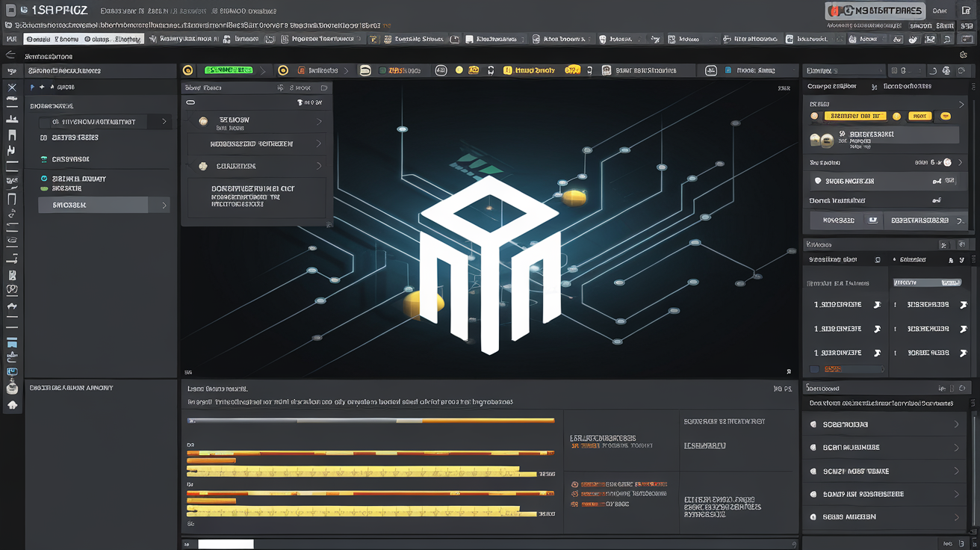Click the white input field at bottom bar
980x550 pixels.
point(226,544)
